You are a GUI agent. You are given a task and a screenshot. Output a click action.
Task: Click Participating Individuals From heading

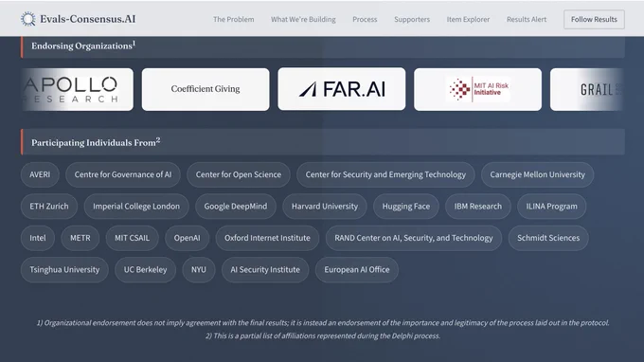pyautogui.click(x=96, y=142)
